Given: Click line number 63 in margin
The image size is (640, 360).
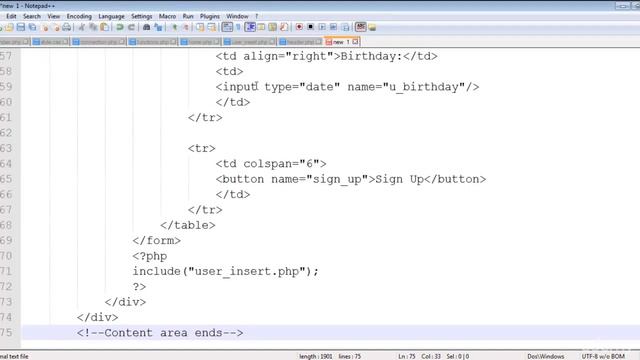Looking at the screenshot, I should pos(6,148).
